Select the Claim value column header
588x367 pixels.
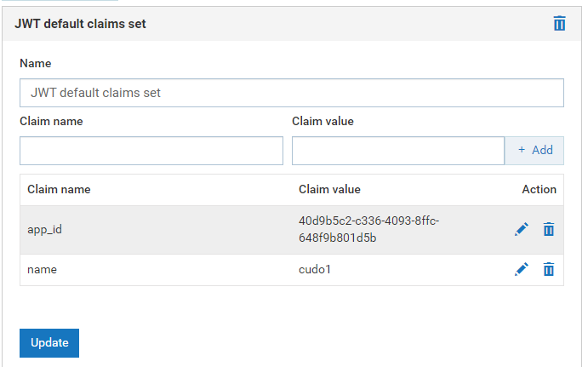(x=329, y=189)
